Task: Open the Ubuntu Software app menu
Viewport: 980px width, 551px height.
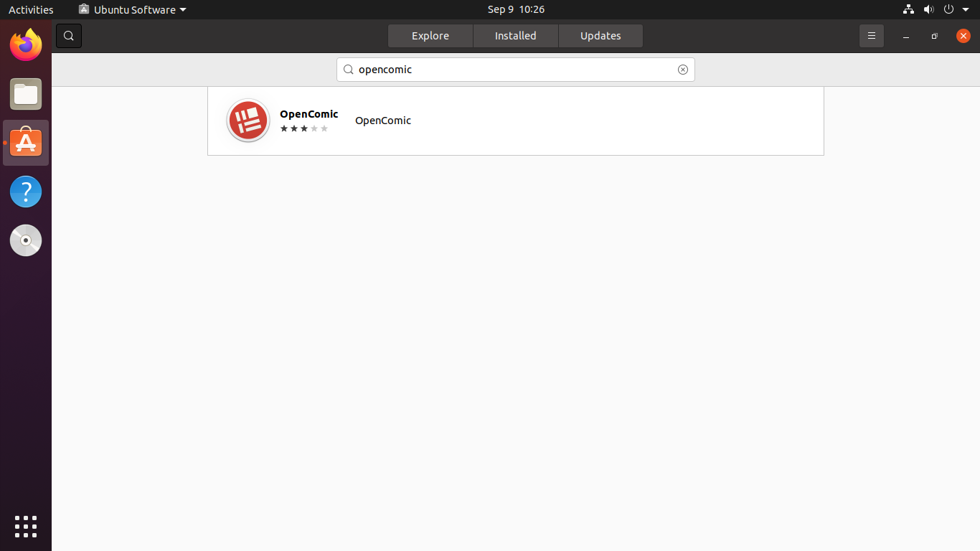Action: 133,9
